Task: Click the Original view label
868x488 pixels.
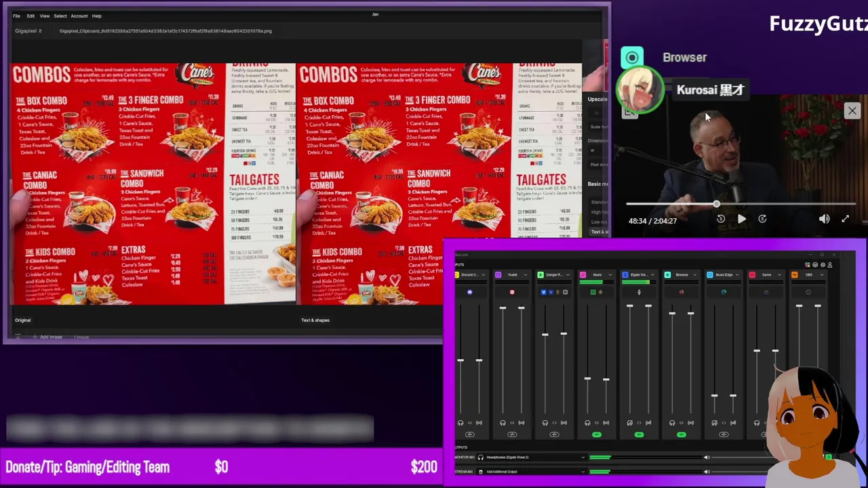Action: tap(22, 320)
